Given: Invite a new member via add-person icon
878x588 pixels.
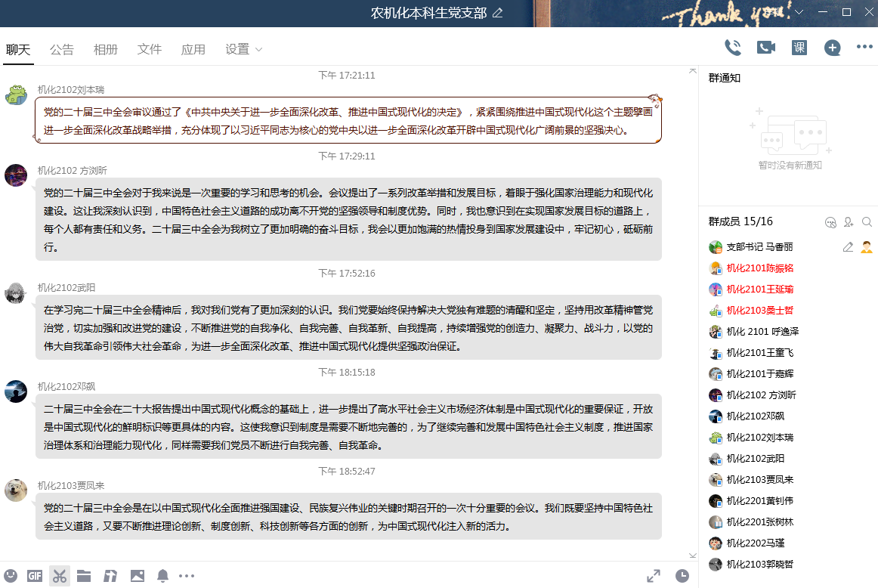Looking at the screenshot, I should tap(848, 222).
